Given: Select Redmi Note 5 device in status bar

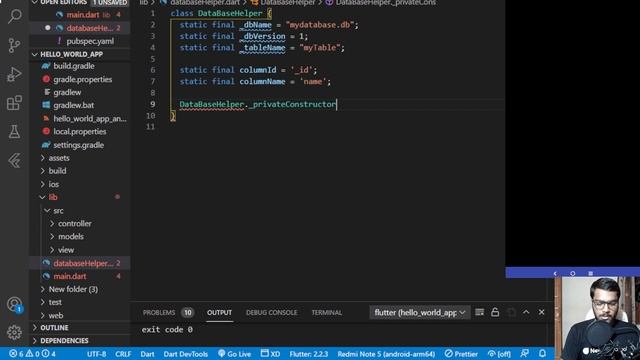Looking at the screenshot, I should pos(386,354).
